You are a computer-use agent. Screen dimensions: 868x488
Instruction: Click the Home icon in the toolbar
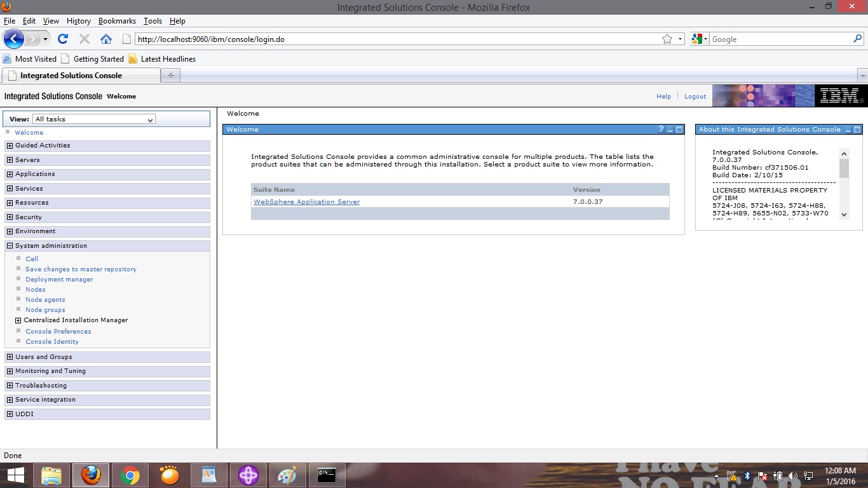tap(105, 39)
